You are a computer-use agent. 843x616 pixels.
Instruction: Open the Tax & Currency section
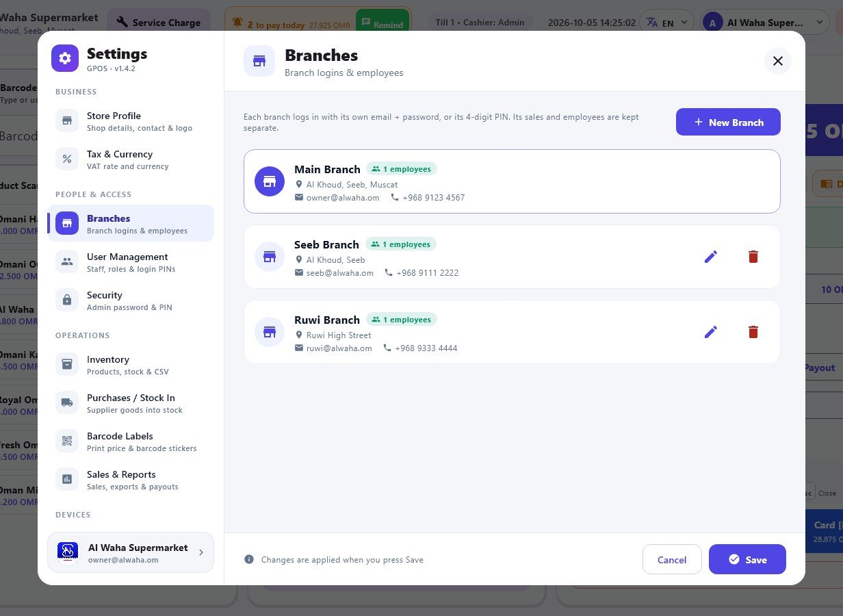pos(131,159)
